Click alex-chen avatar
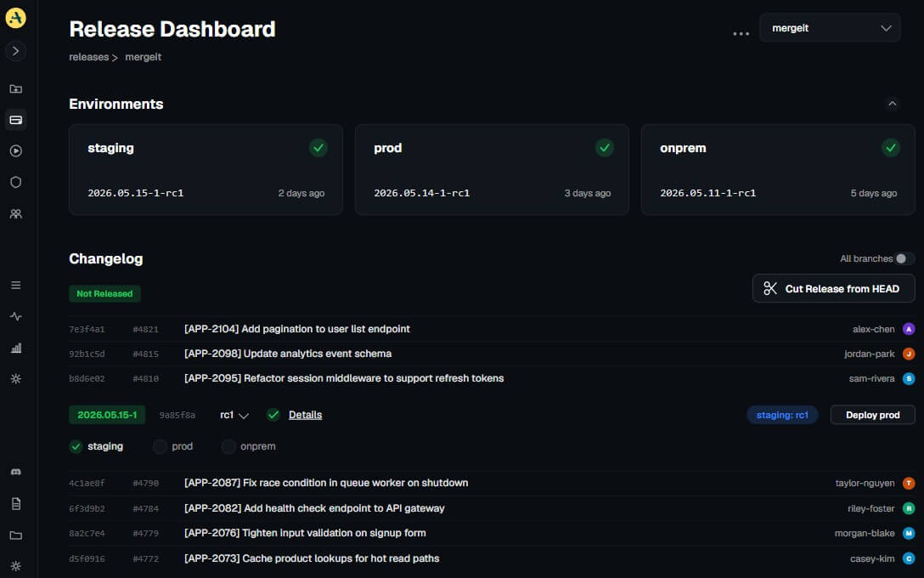Image resolution: width=924 pixels, height=578 pixels. pyautogui.click(x=909, y=329)
